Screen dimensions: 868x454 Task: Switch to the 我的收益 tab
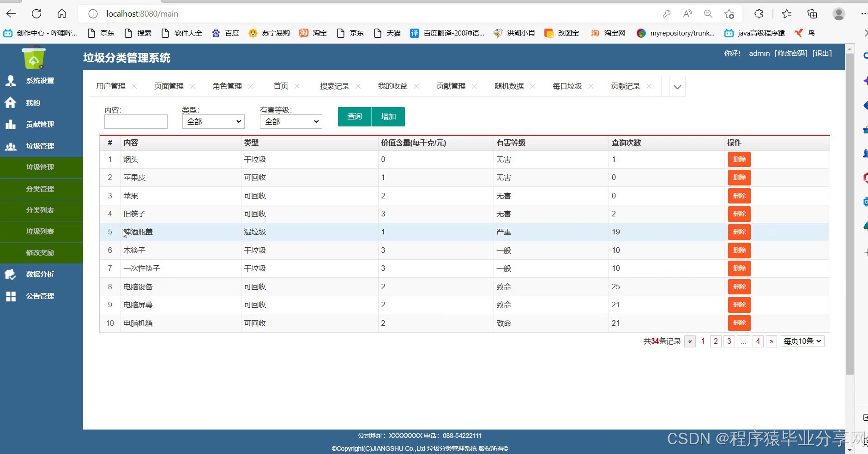[x=393, y=86]
